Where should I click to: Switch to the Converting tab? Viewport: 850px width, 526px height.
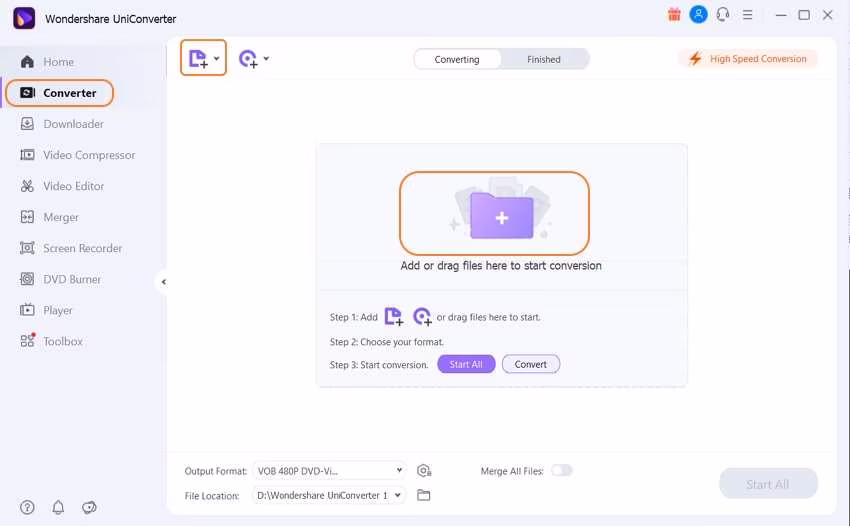tap(457, 59)
